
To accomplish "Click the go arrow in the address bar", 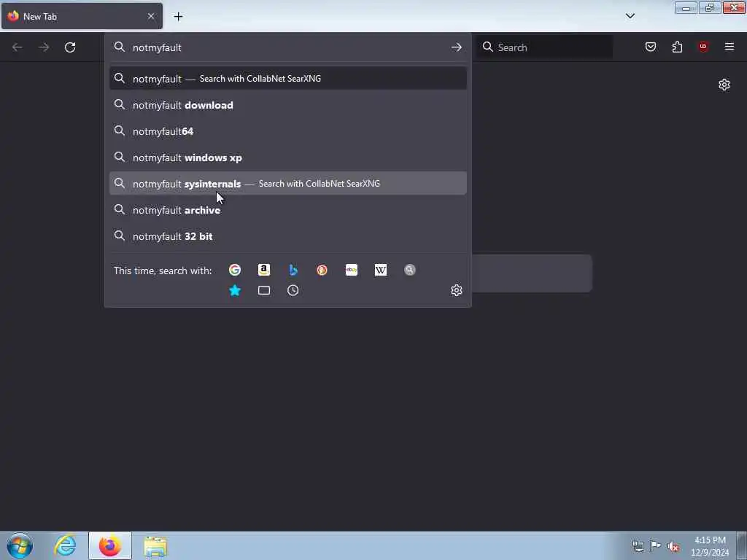I will 457,47.
